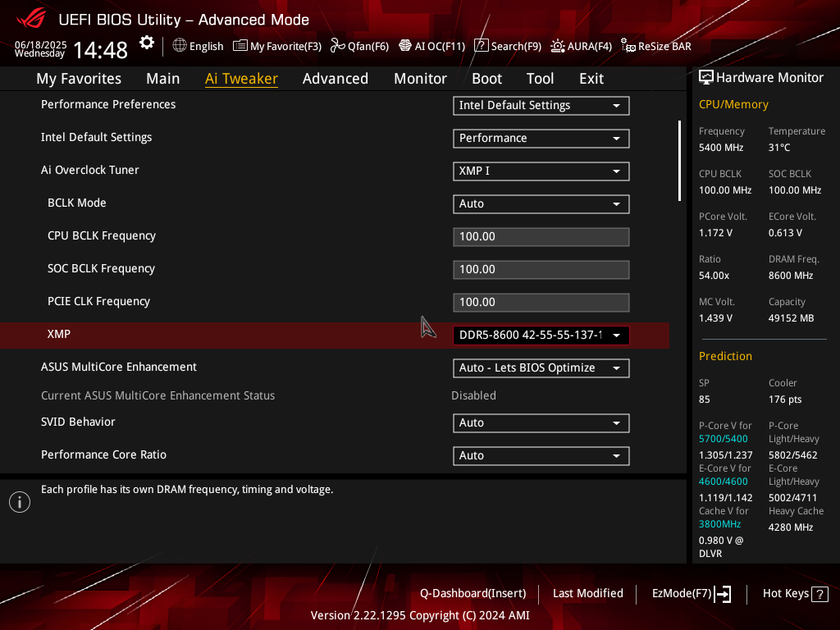This screenshot has height=630, width=840.
Task: Click the info circle icon in the help area
Action: coord(20,502)
